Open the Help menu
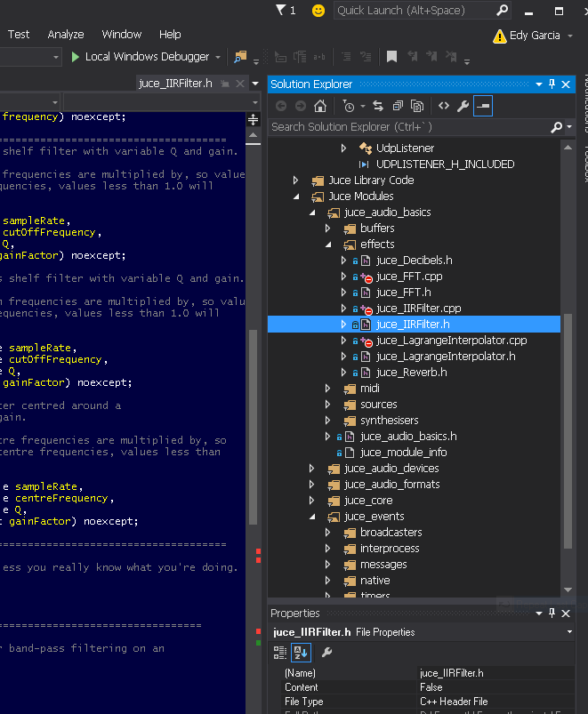 170,35
